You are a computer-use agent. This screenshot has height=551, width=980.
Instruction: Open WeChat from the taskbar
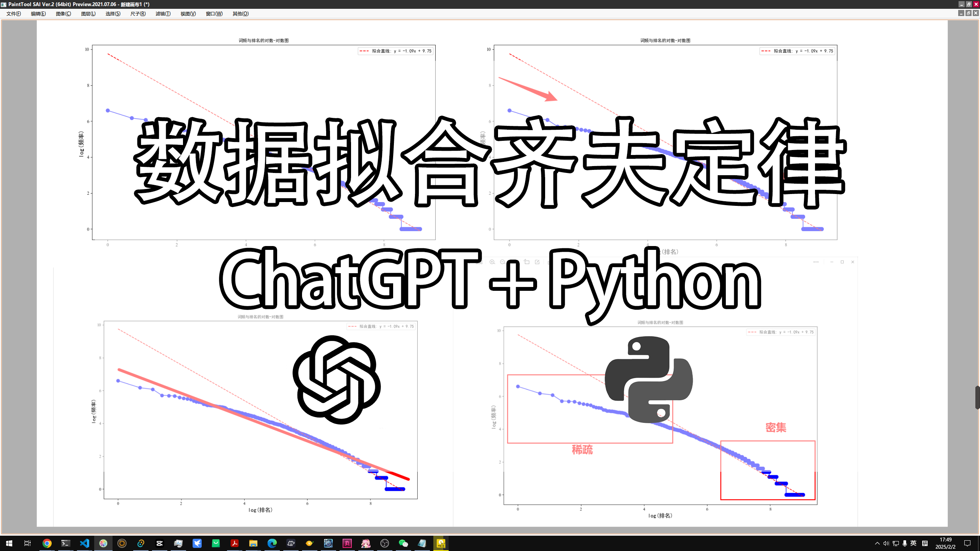(x=403, y=543)
